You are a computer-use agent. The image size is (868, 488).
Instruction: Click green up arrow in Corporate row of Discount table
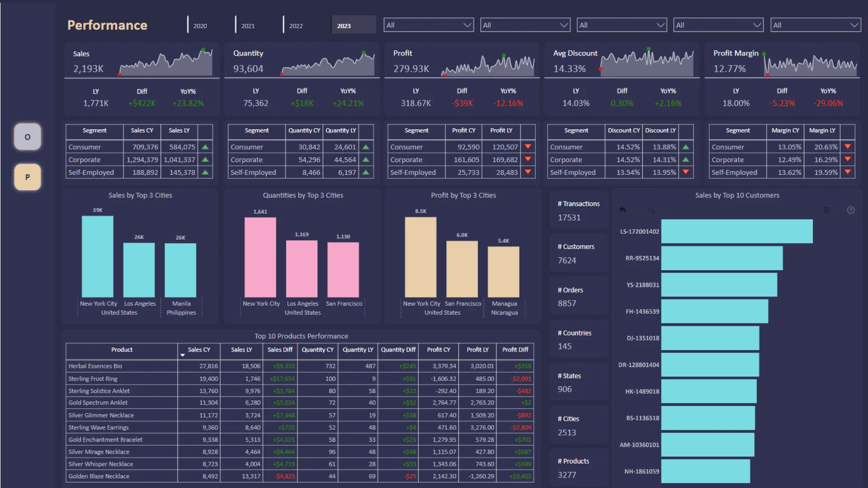686,160
